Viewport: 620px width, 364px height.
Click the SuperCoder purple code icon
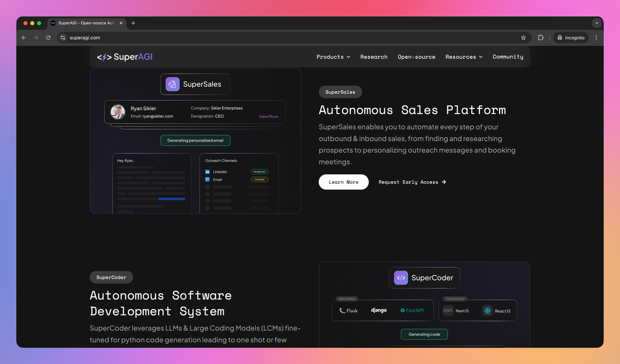point(401,278)
